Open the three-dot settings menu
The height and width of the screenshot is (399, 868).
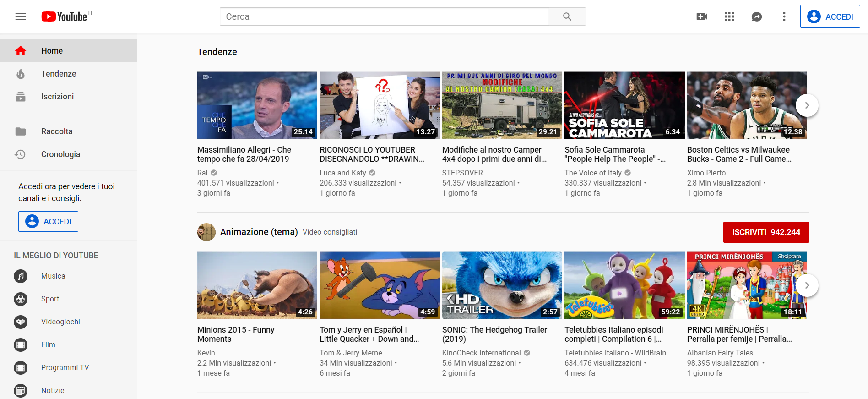point(784,16)
